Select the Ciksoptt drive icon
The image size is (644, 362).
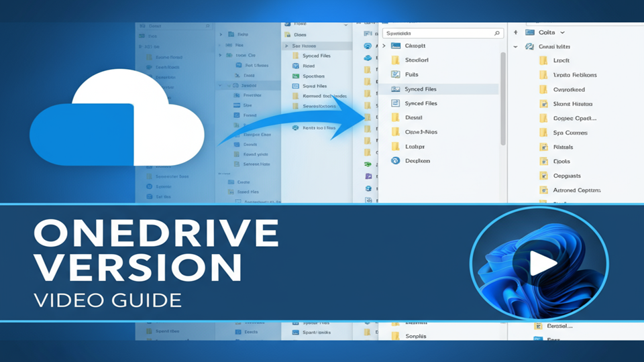pos(396,46)
